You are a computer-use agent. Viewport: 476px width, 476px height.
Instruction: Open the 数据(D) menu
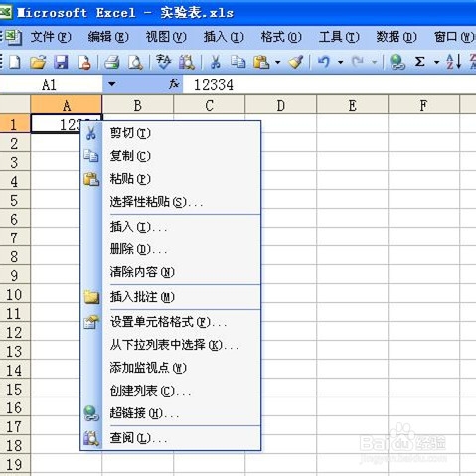coord(397,37)
